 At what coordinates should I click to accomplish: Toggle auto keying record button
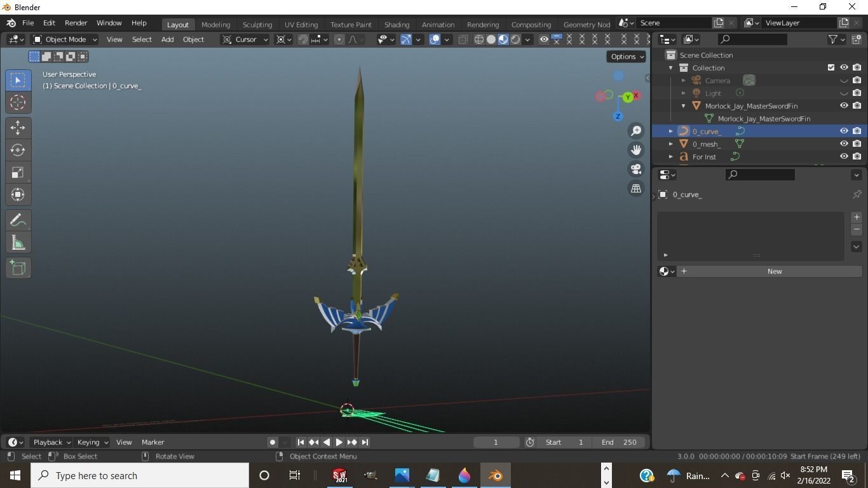point(273,442)
